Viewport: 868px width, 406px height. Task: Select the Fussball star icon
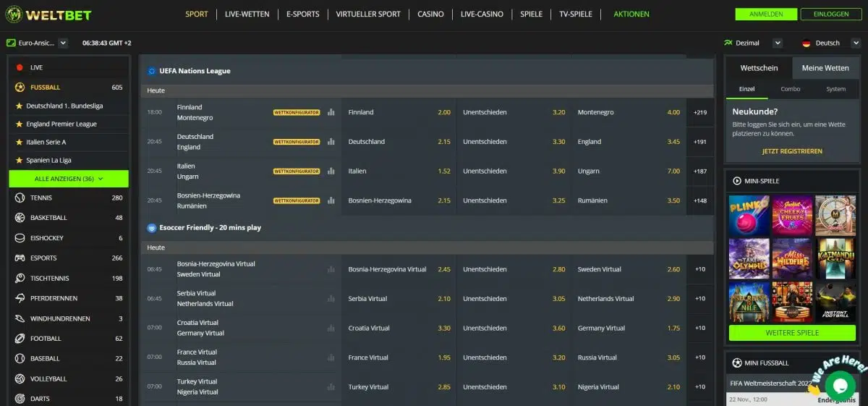pyautogui.click(x=20, y=88)
